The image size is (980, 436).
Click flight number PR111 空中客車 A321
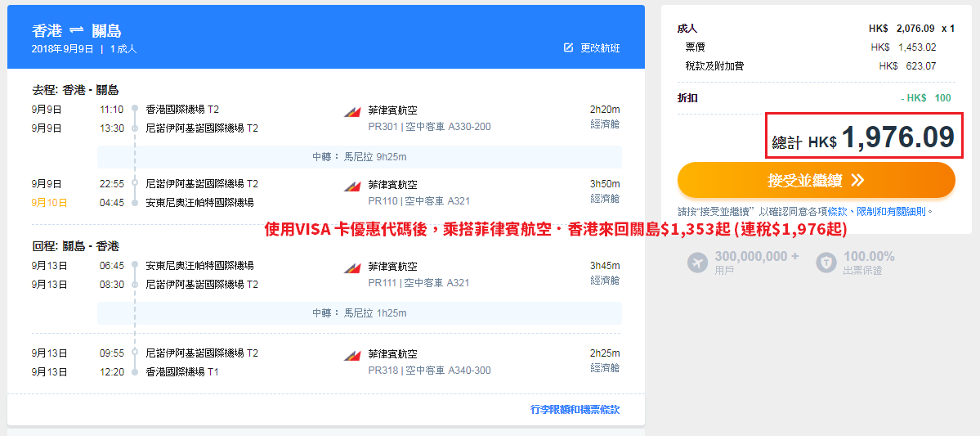(418, 283)
